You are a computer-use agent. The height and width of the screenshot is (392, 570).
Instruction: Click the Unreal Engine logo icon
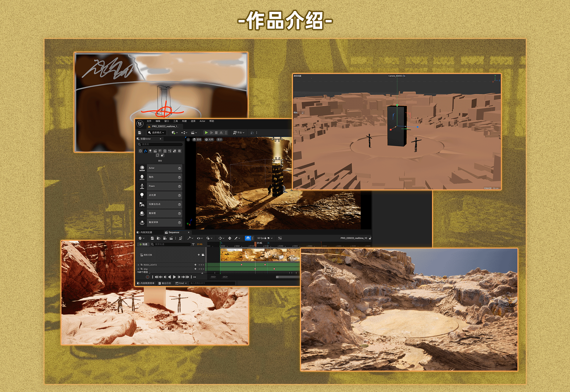point(140,124)
